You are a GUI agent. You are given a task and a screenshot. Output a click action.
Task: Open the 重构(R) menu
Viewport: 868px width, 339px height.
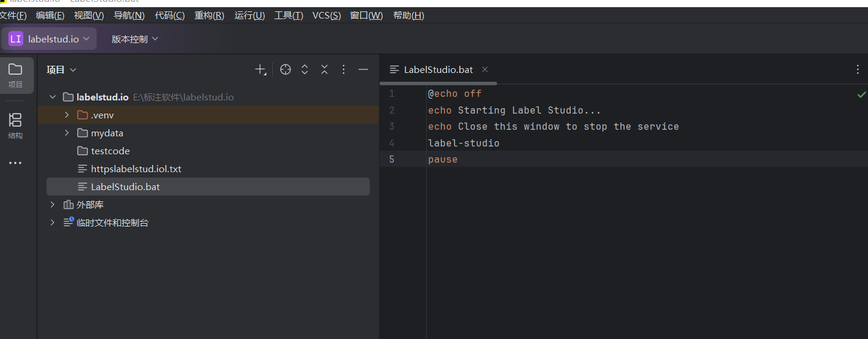click(x=210, y=16)
